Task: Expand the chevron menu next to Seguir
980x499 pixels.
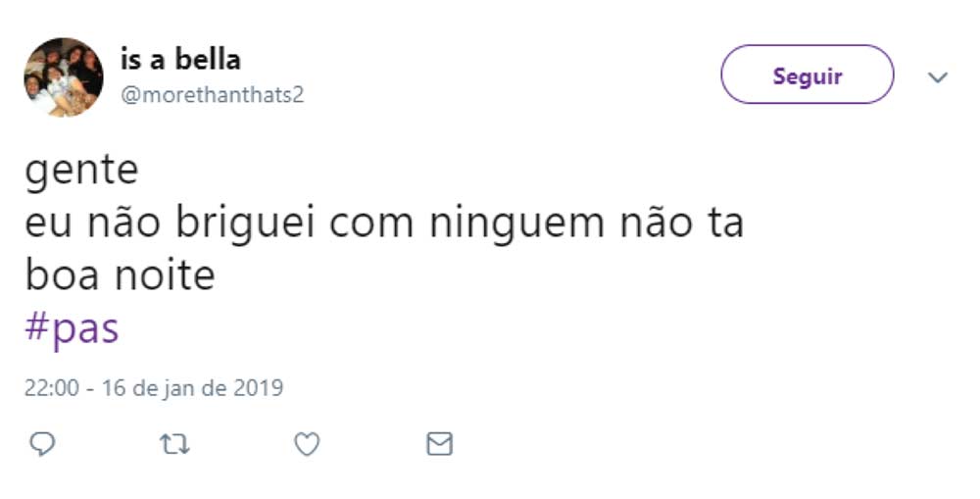Action: click(938, 77)
